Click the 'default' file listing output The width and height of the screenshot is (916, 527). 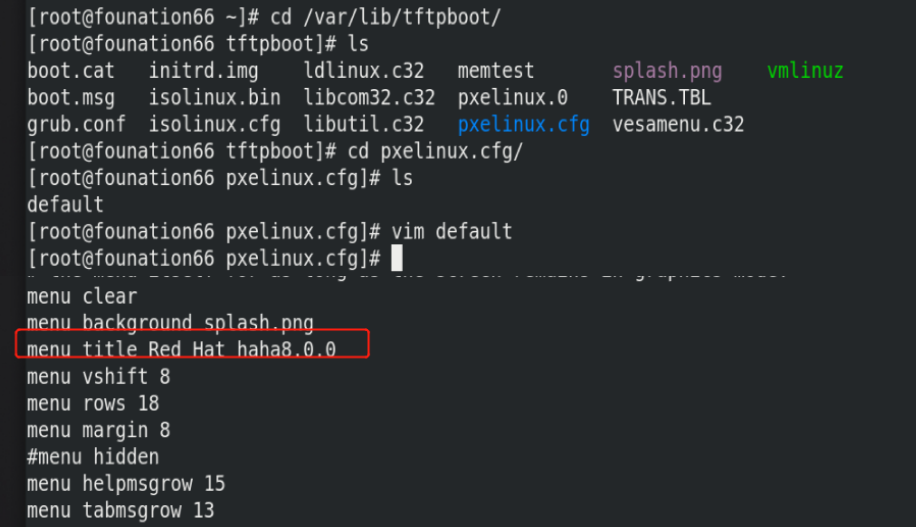click(65, 204)
